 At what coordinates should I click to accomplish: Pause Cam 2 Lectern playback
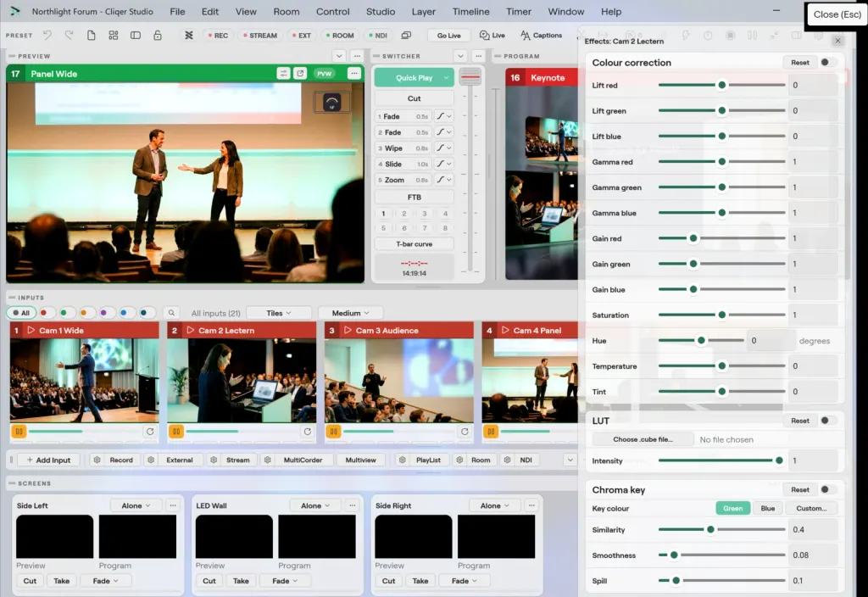point(176,432)
